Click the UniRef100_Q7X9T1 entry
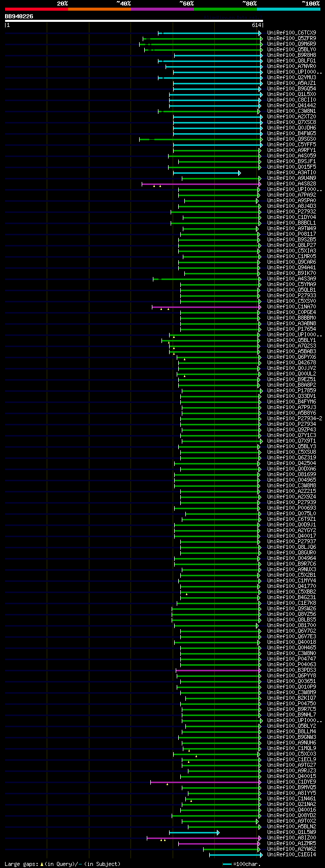This screenshot has height=868, width=325. 291,441
